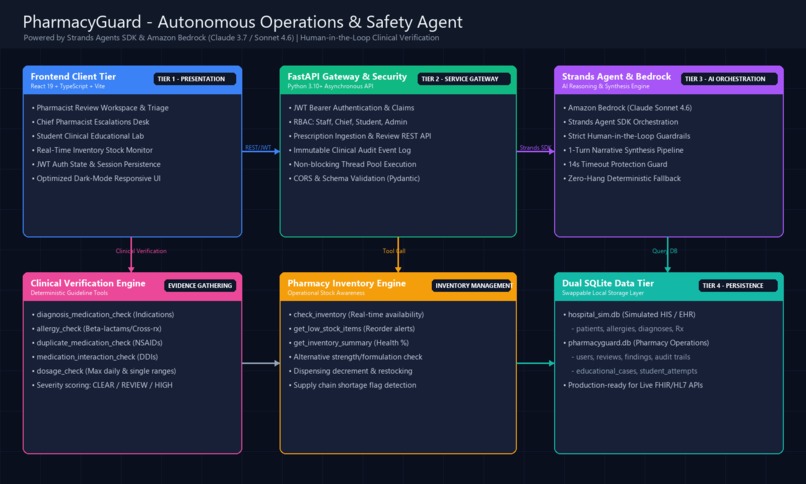Click 'Prescription Ingestion & Review REST API'
This screenshot has width=806, height=484.
pyautogui.click(x=360, y=136)
